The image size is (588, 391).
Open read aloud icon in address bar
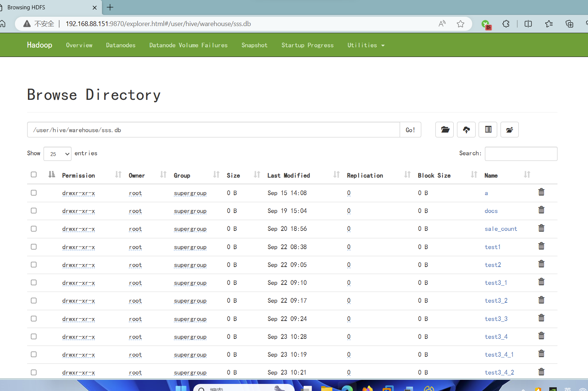click(x=442, y=24)
